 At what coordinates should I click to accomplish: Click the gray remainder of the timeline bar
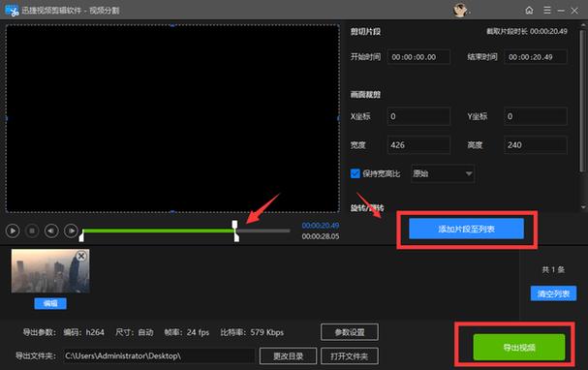(x=264, y=231)
